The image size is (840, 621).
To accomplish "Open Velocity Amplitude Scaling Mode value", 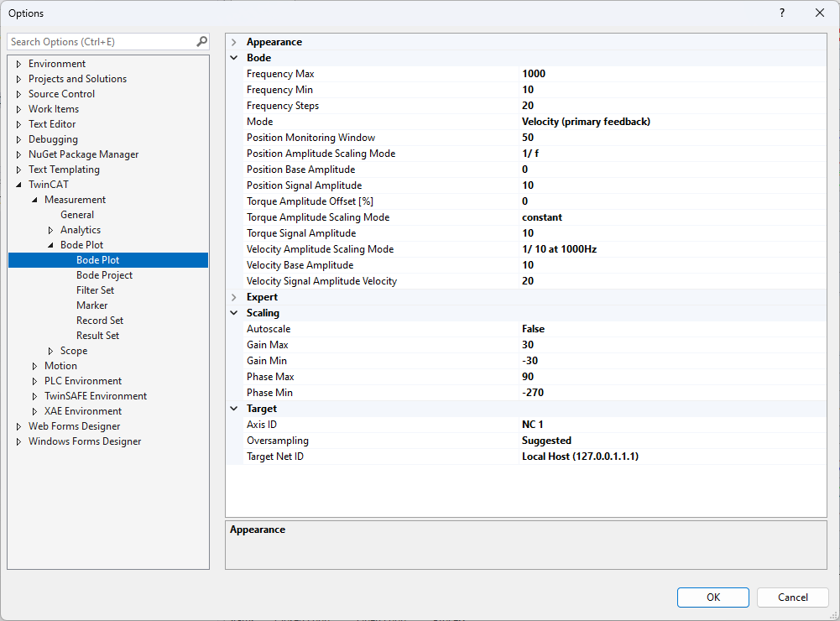I will pos(672,249).
